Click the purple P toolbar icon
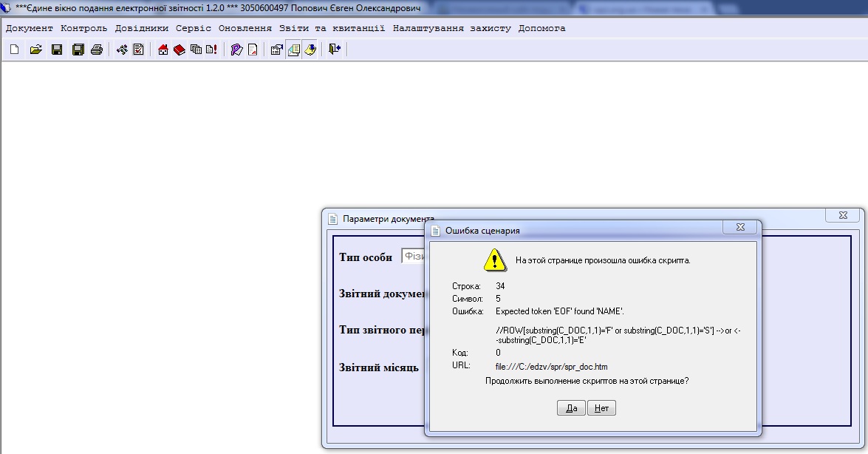The image size is (868, 454). [x=236, y=50]
